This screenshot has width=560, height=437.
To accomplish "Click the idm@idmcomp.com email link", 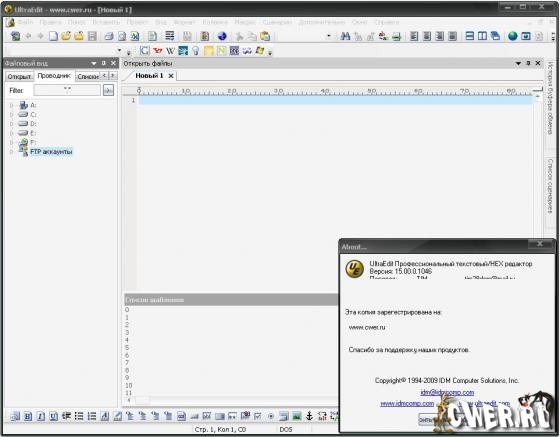I will tap(447, 392).
